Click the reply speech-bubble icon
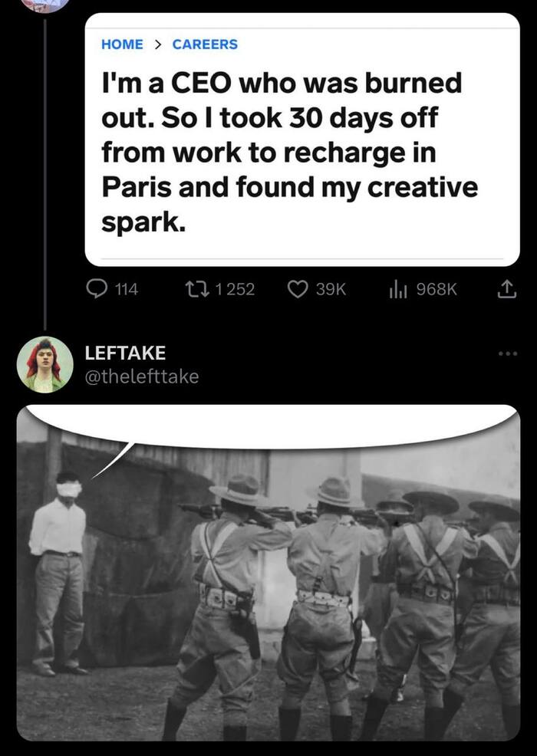Viewport: 537px width, 756px height. coord(96,288)
